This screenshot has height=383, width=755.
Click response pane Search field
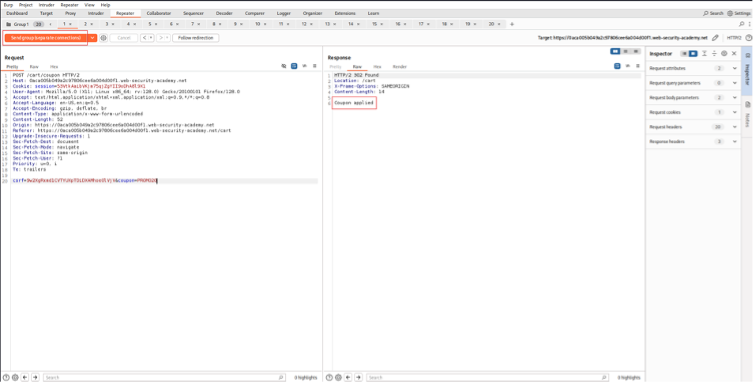(487, 378)
